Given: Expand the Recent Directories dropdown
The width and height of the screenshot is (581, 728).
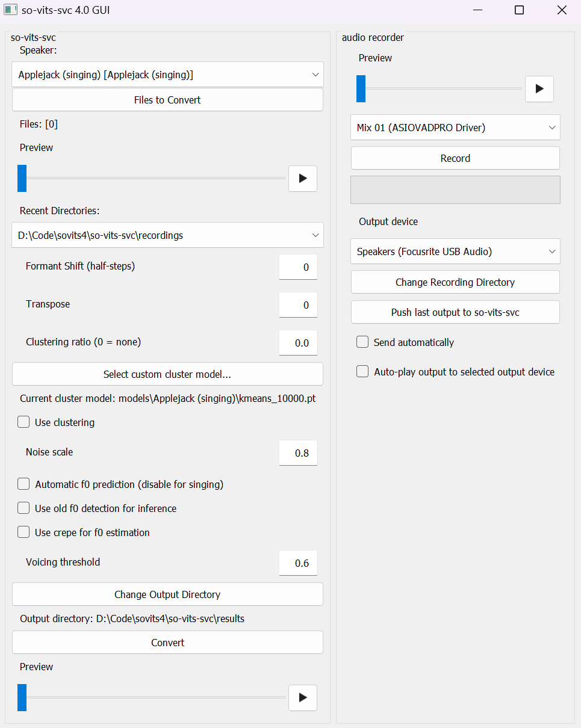Looking at the screenshot, I should [x=167, y=235].
